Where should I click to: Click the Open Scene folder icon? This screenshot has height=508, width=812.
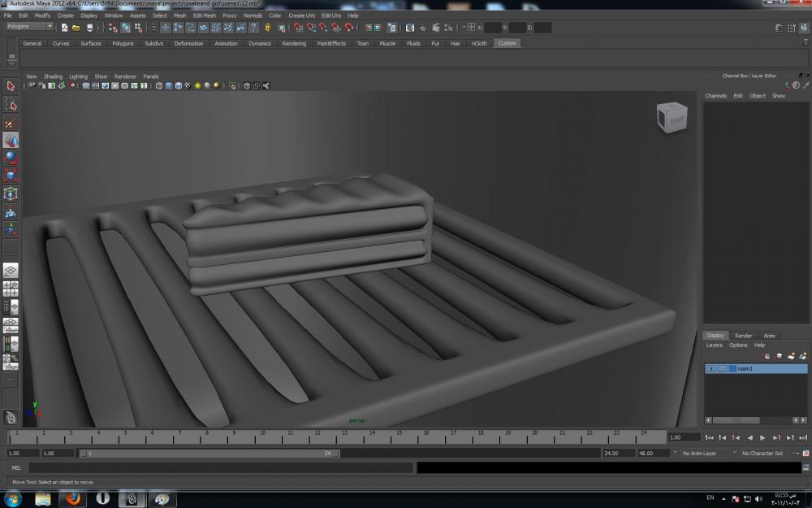click(x=78, y=28)
